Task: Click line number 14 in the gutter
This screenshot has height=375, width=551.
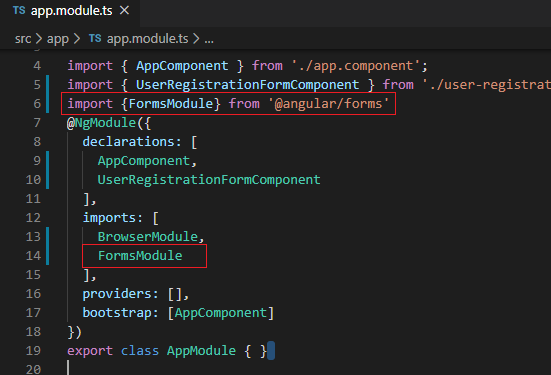Action: tap(33, 256)
